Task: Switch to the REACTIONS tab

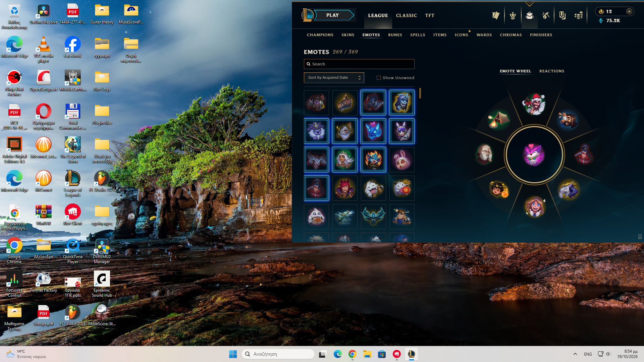Action: tap(551, 71)
